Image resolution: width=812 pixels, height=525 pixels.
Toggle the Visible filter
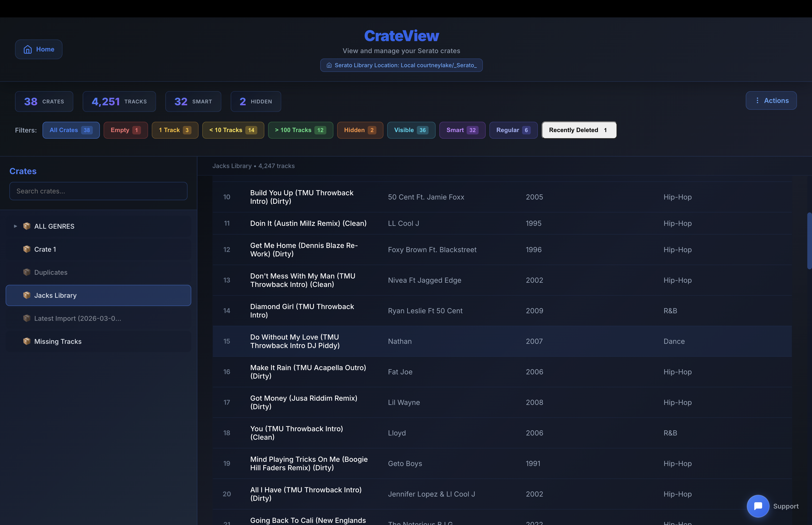411,130
